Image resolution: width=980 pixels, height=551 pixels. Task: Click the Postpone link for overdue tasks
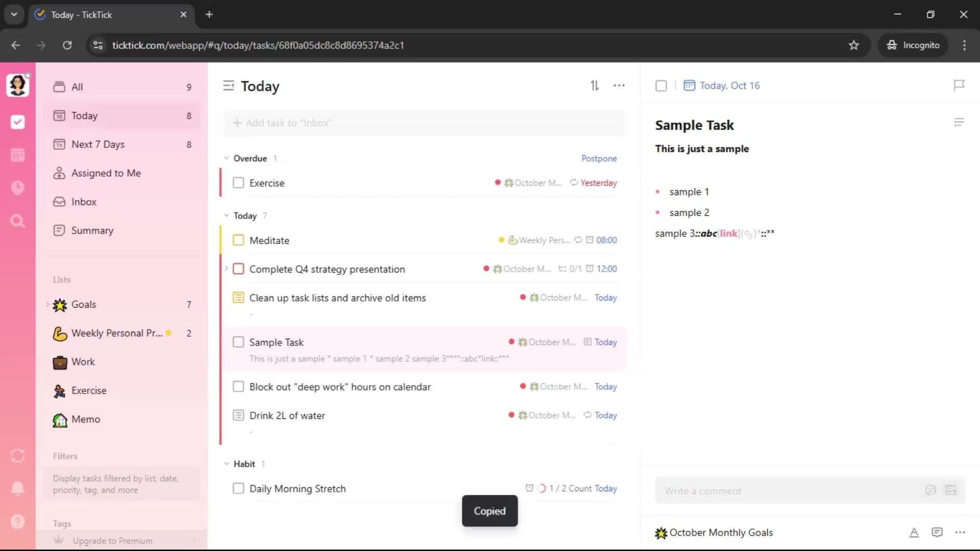(x=599, y=158)
